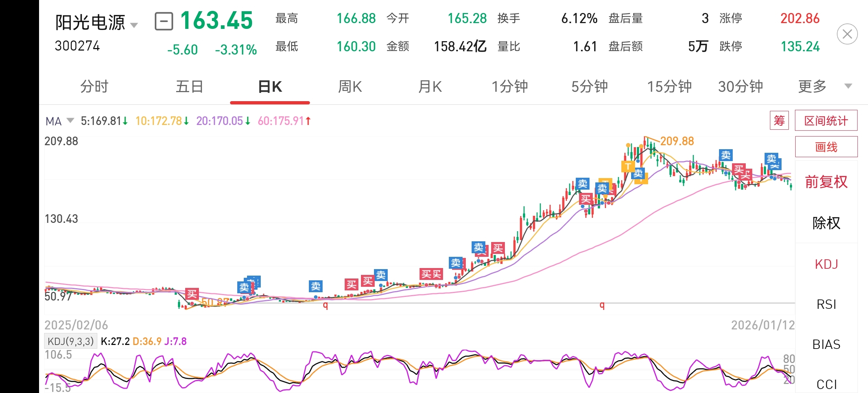This screenshot has width=868, height=393.
Task: Click the 区间统计 button
Action: pyautogui.click(x=826, y=121)
